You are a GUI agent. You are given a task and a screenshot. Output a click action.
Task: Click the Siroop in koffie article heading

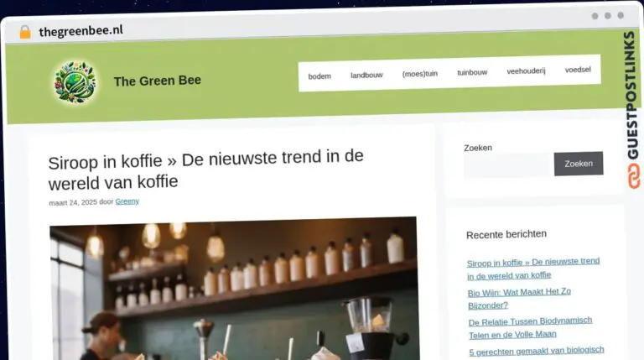tap(205, 170)
